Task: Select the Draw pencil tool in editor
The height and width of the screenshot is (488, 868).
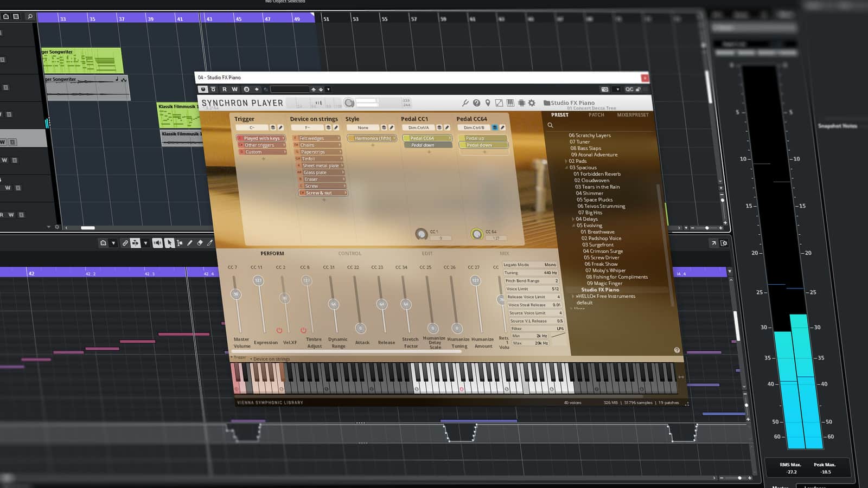Action: click(189, 243)
